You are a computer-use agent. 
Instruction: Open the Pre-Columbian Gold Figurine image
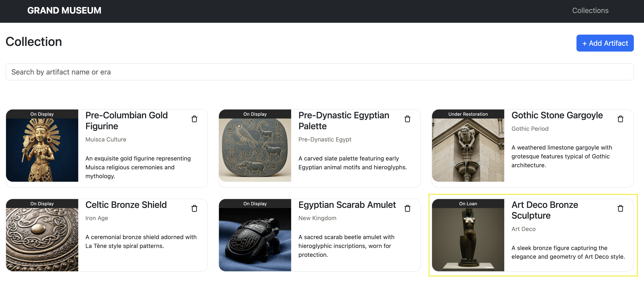(42, 150)
